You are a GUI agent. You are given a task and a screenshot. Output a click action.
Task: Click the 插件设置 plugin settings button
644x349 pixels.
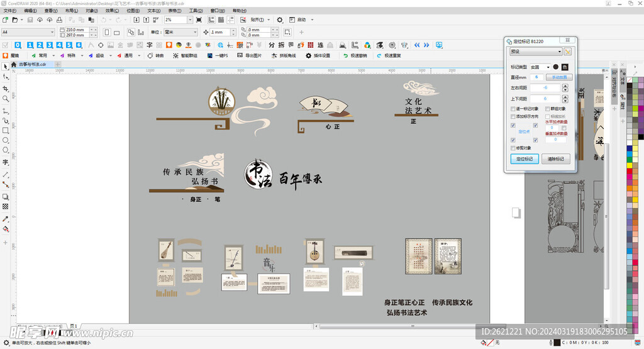318,55
